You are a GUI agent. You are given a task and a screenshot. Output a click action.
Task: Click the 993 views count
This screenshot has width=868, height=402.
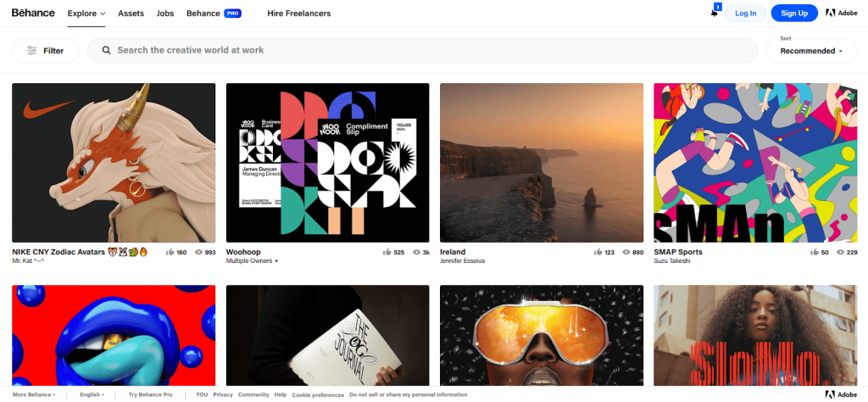pyautogui.click(x=210, y=253)
